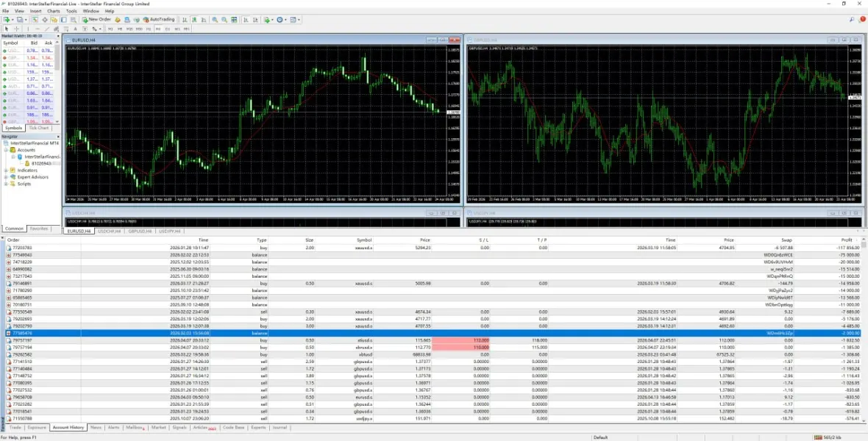The width and height of the screenshot is (868, 441).
Task: Open the Tick Chart tab in Market Watch
Action: [x=39, y=128]
